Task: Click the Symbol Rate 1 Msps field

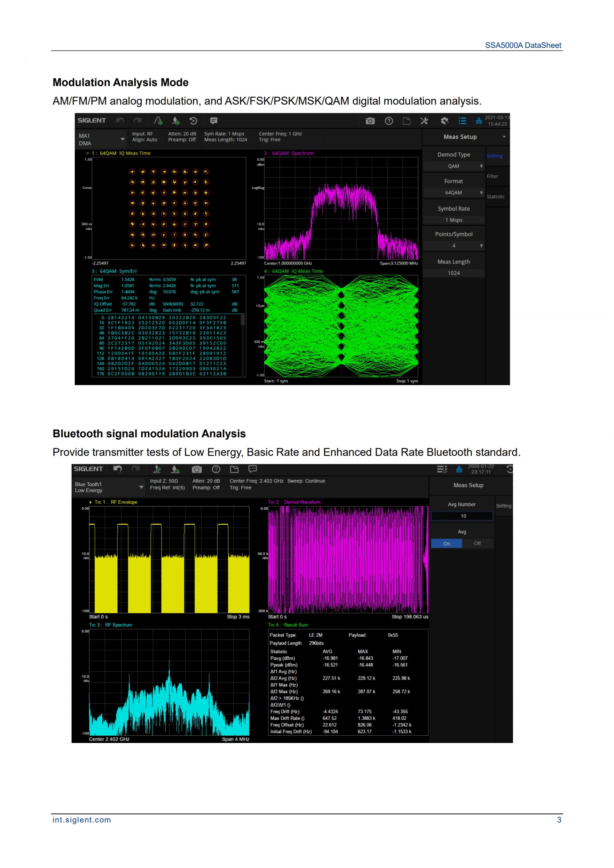Action: (454, 220)
